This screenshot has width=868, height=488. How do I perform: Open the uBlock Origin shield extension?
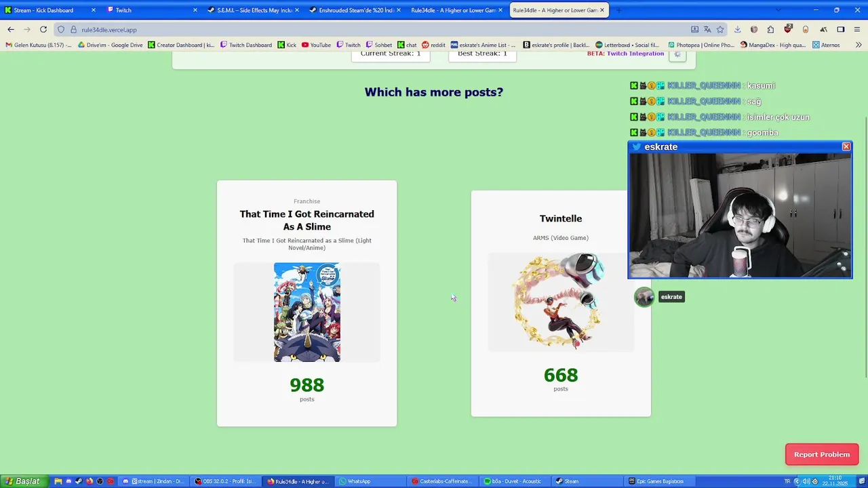tap(788, 29)
